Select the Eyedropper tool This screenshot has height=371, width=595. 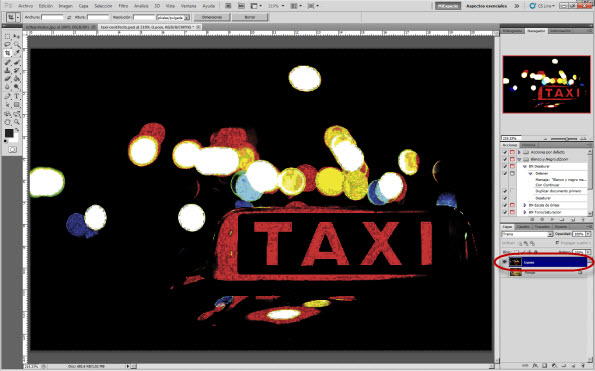(17, 53)
